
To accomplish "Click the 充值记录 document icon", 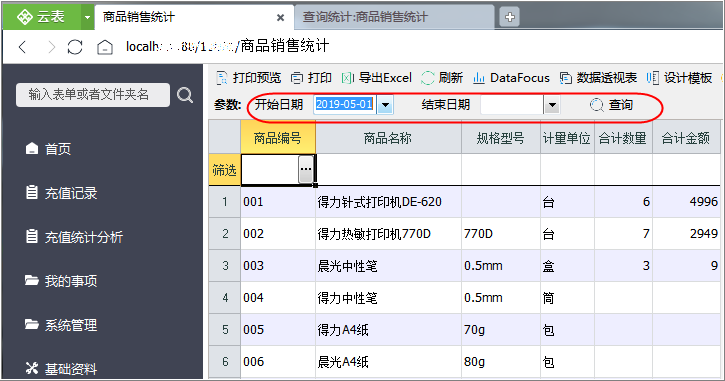I will tap(32, 192).
